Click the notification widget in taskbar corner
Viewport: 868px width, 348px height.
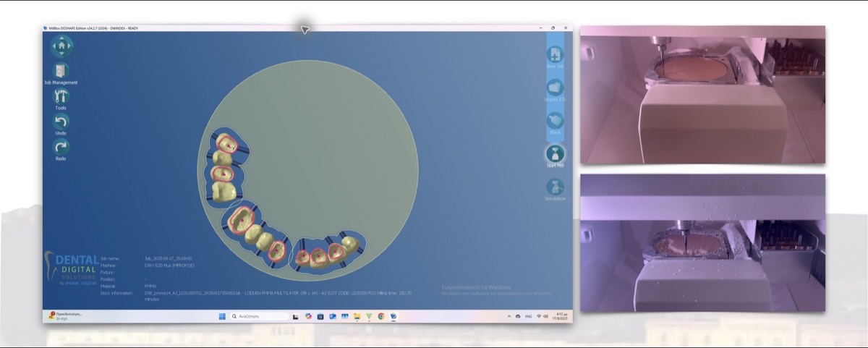[x=64, y=315]
